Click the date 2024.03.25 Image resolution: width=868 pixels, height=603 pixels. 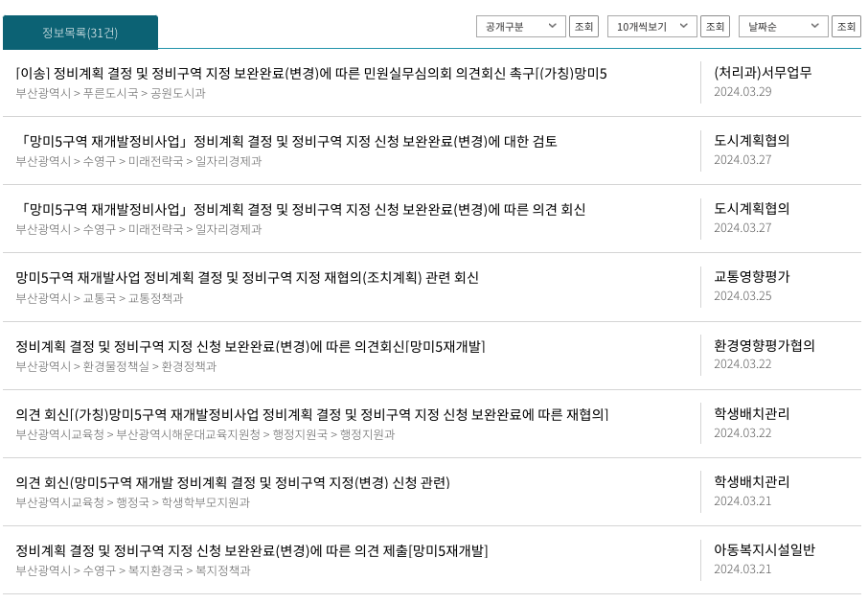coord(742,296)
